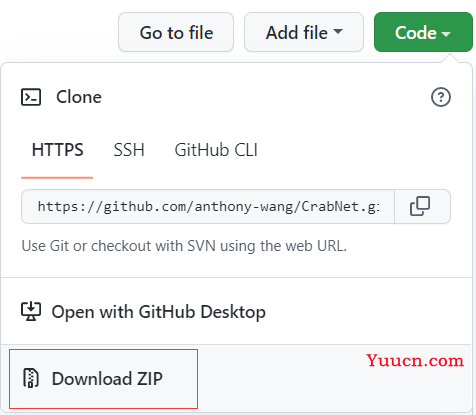Switch to the SSH tab
Viewport: 476px width, 415px height.
(129, 150)
